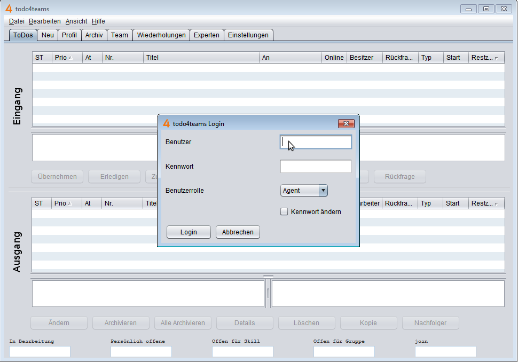518x362 pixels.
Task: Click the Nachfolger button
Action: tap(430, 323)
